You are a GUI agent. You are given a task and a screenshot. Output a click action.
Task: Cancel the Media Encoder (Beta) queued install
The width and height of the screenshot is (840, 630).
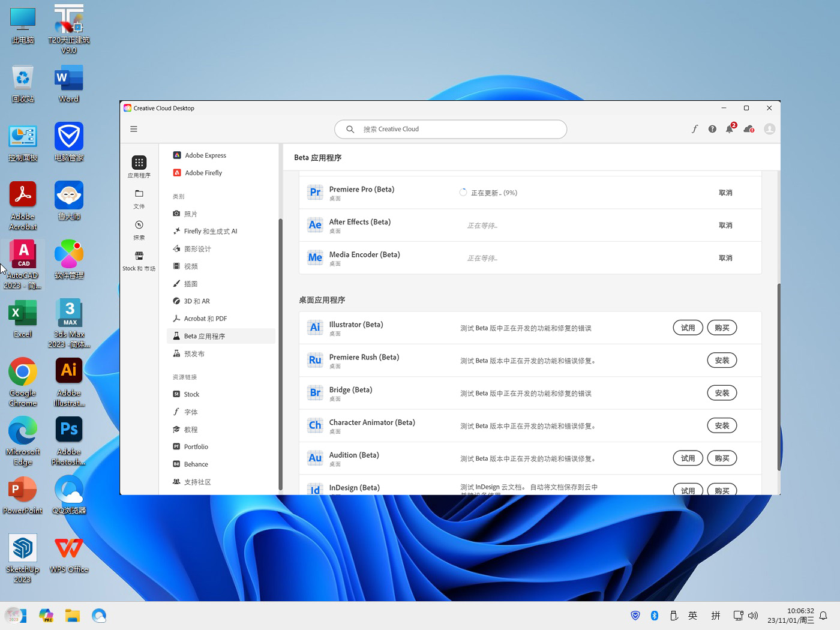tap(725, 258)
